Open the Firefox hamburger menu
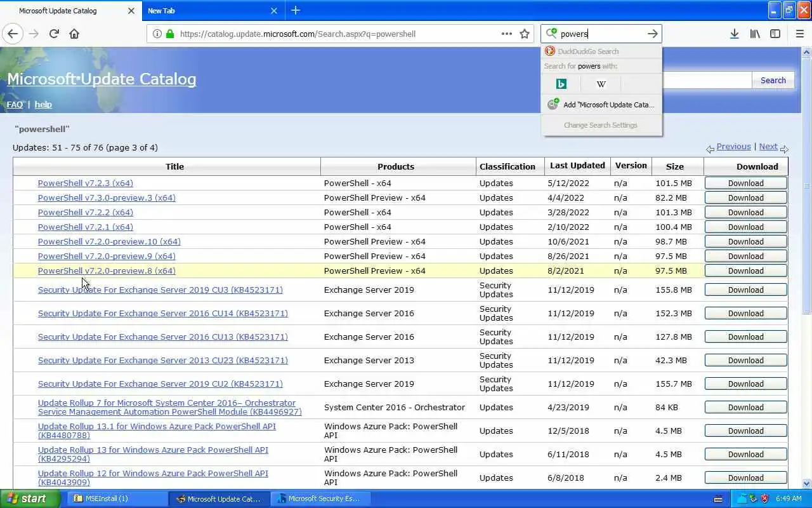This screenshot has width=812, height=508. [799, 34]
